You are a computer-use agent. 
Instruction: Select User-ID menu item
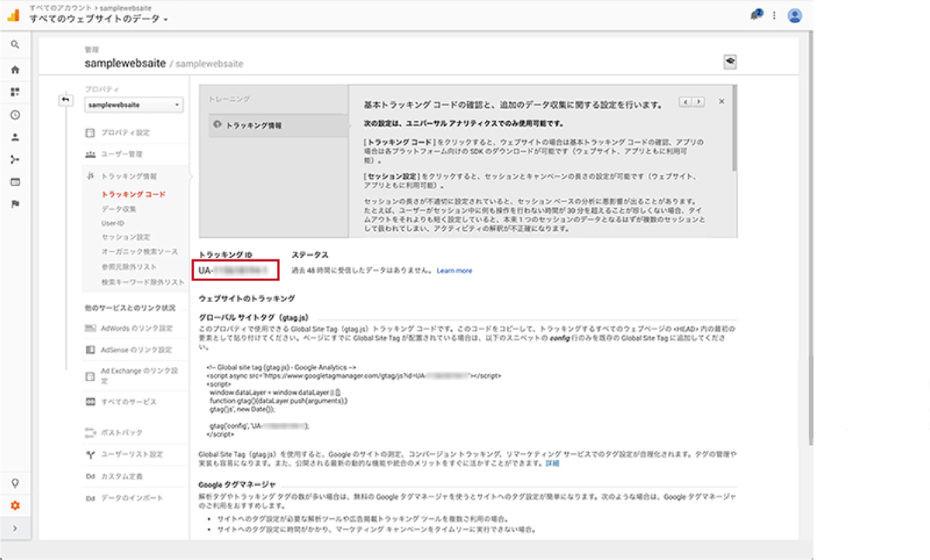click(x=113, y=223)
